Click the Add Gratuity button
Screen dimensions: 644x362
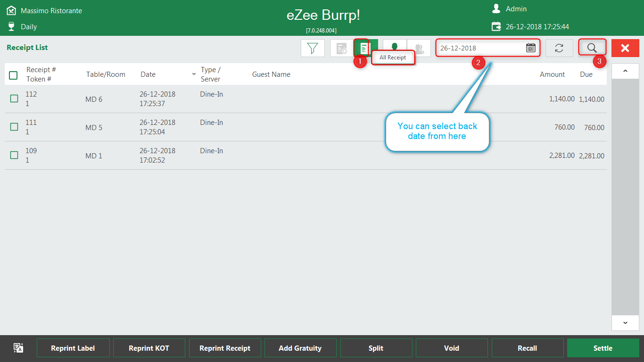point(300,348)
